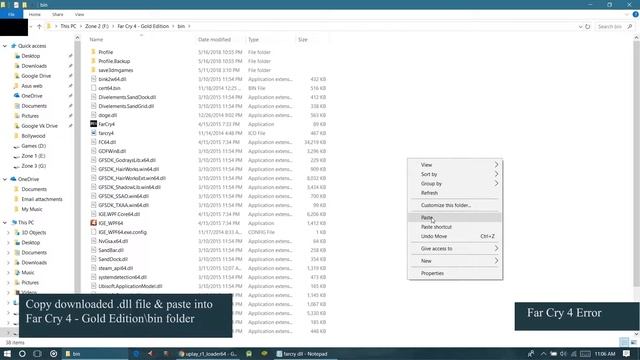Choose Paste shortcut in context menu
The image size is (640, 360).
point(455,227)
